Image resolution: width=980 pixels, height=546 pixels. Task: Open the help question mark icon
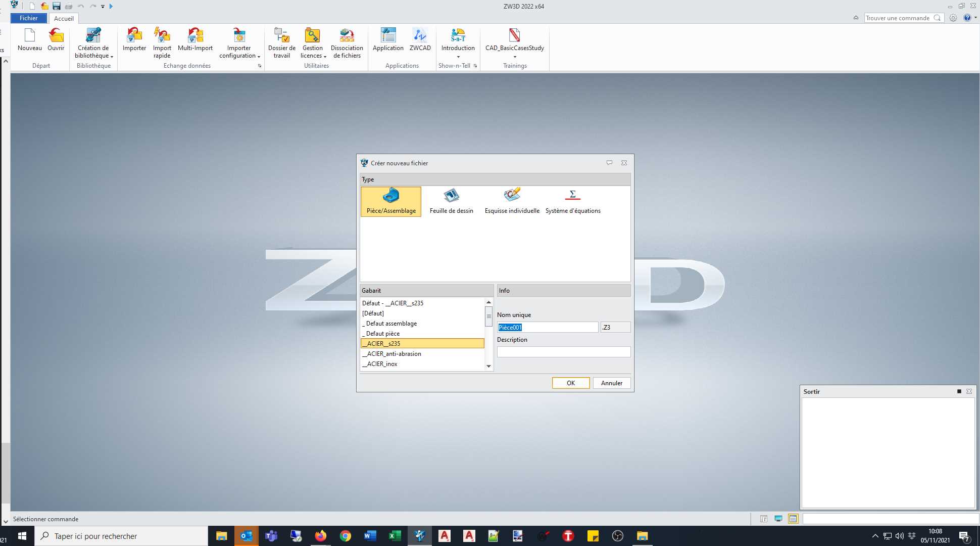967,18
